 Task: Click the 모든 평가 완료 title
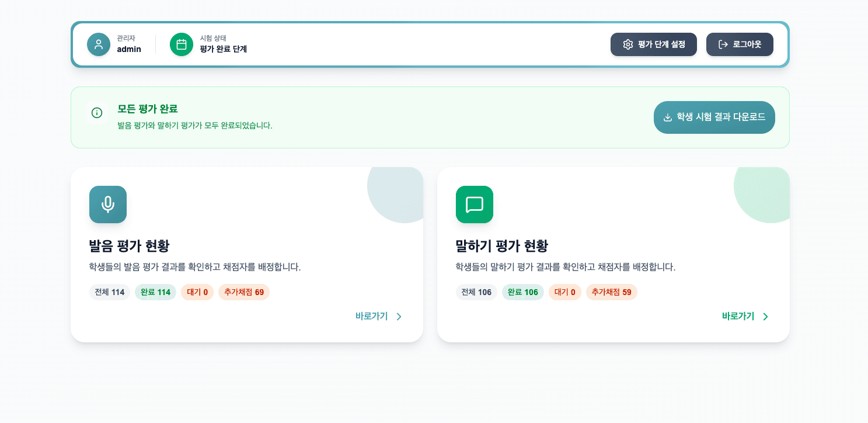(148, 109)
